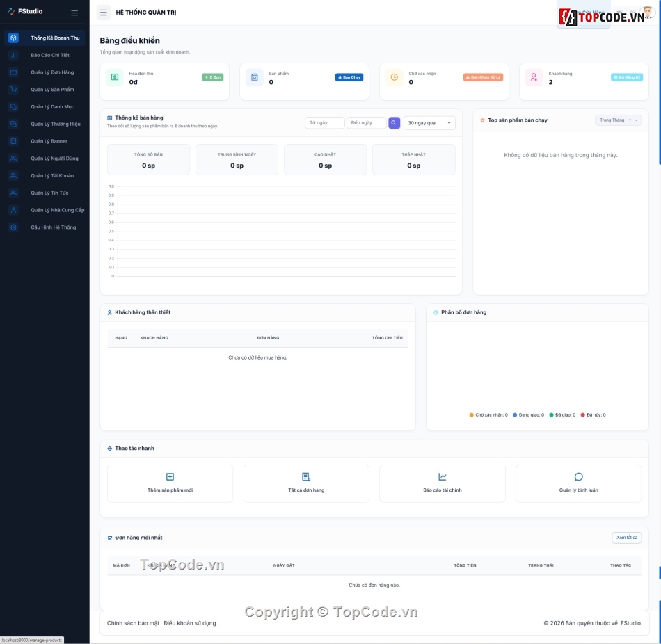Open the Trong Tháng dropdown
The height and width of the screenshot is (644, 661).
pos(618,120)
